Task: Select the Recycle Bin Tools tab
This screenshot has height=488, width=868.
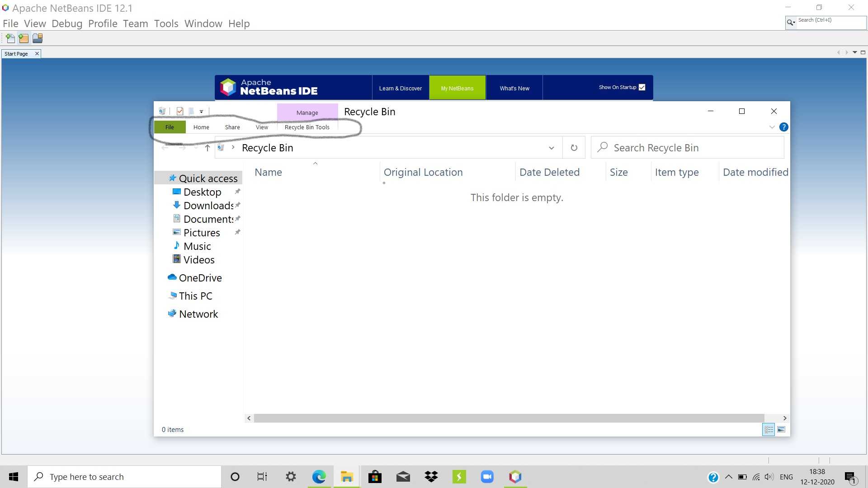Action: point(307,127)
